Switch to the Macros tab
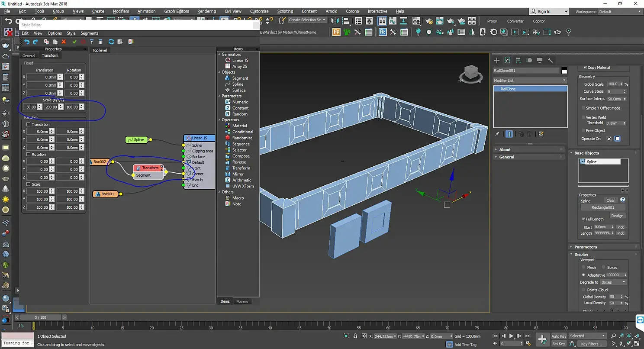Image resolution: width=644 pixels, height=349 pixels. (x=242, y=301)
